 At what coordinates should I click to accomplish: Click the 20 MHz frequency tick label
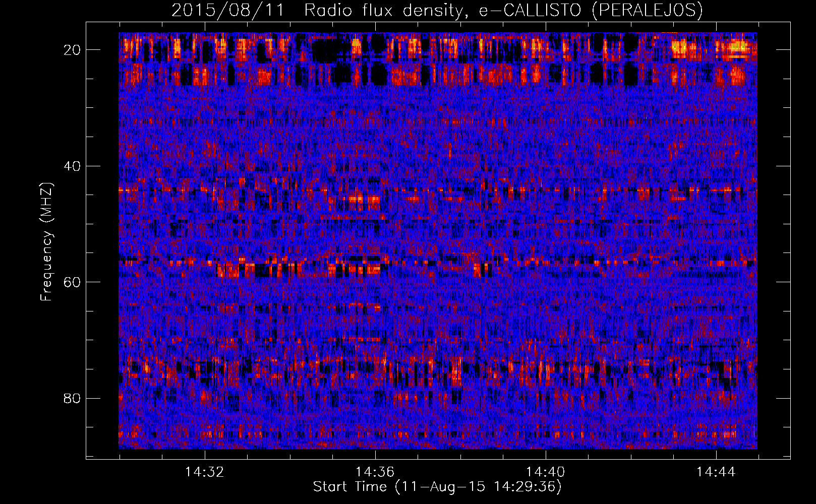click(72, 50)
